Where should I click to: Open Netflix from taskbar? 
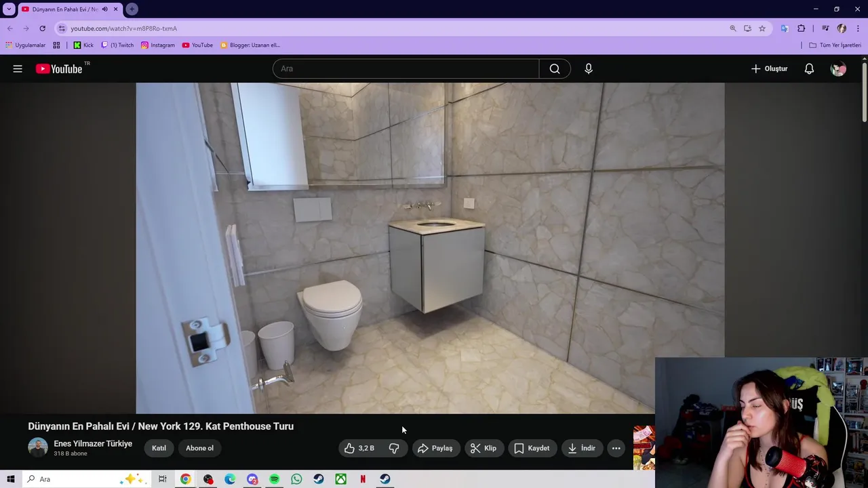[x=363, y=479]
